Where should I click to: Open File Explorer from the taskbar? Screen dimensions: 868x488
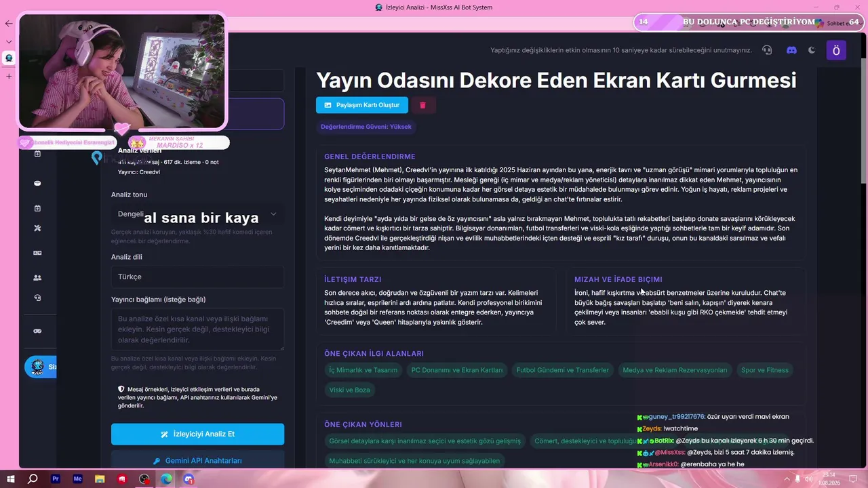click(x=100, y=479)
